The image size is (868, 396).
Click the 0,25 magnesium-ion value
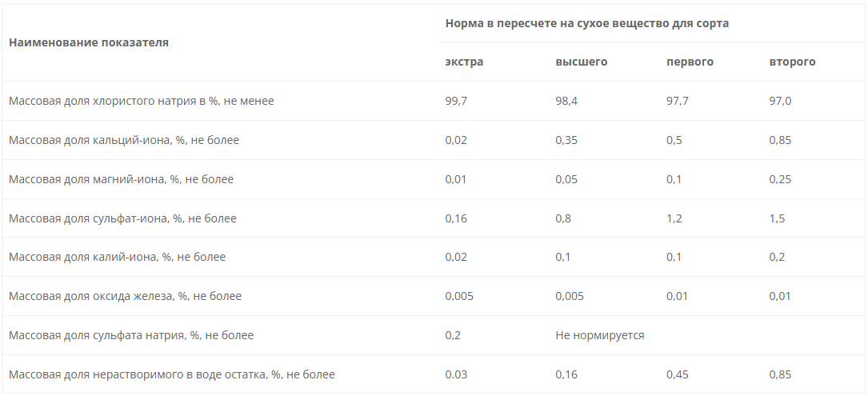point(780,179)
